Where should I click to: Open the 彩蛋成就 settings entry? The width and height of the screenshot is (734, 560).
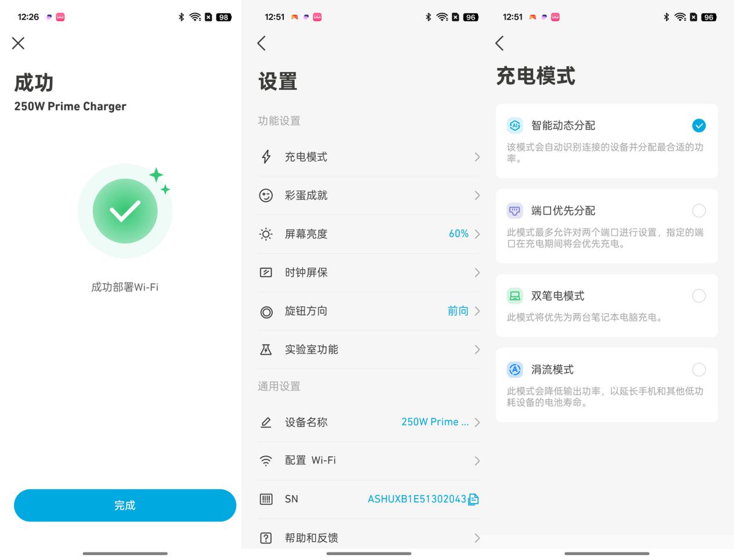(369, 196)
